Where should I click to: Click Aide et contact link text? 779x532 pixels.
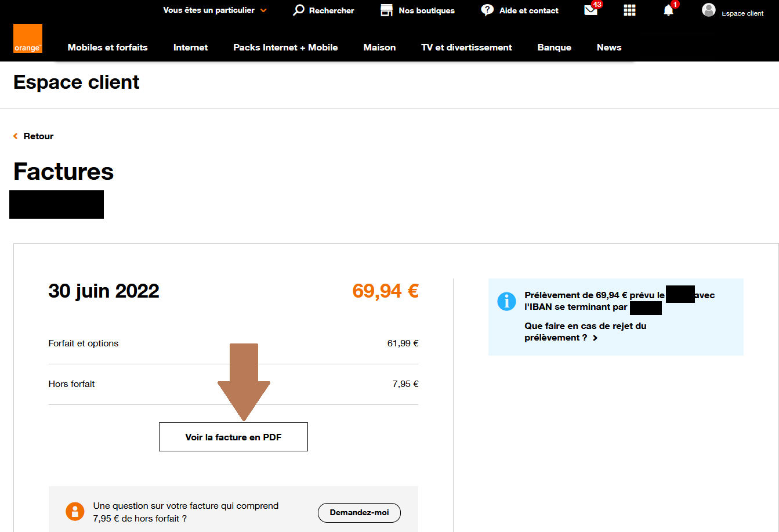pyautogui.click(x=529, y=10)
